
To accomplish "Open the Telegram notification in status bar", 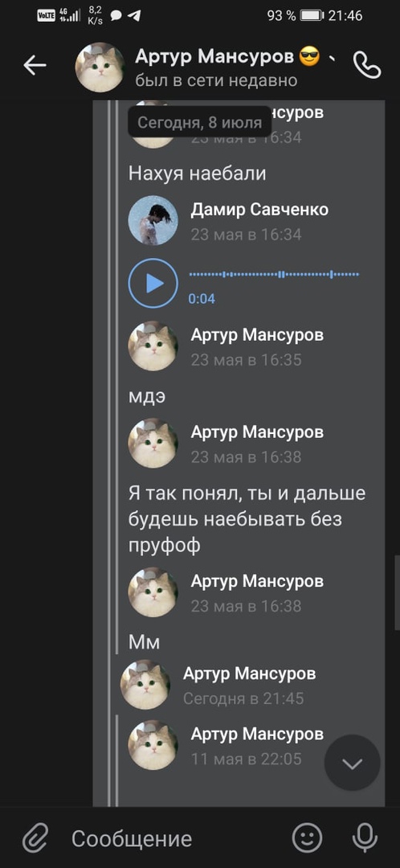I will tap(134, 15).
